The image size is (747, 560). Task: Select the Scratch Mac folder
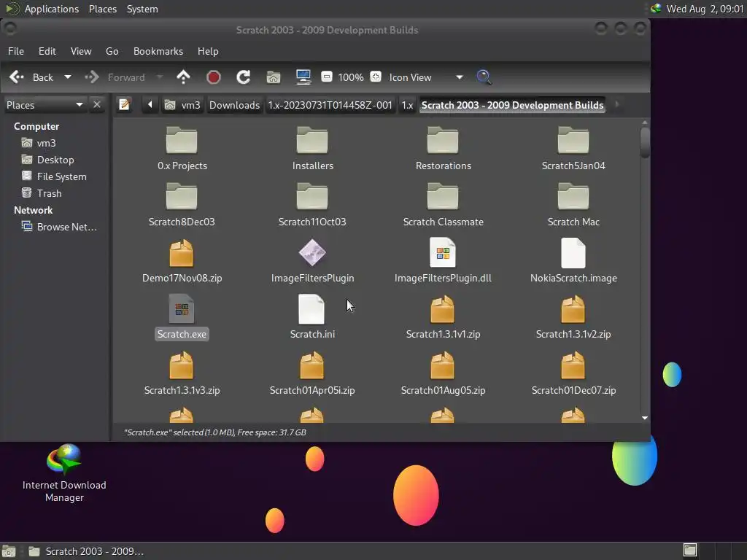573,205
